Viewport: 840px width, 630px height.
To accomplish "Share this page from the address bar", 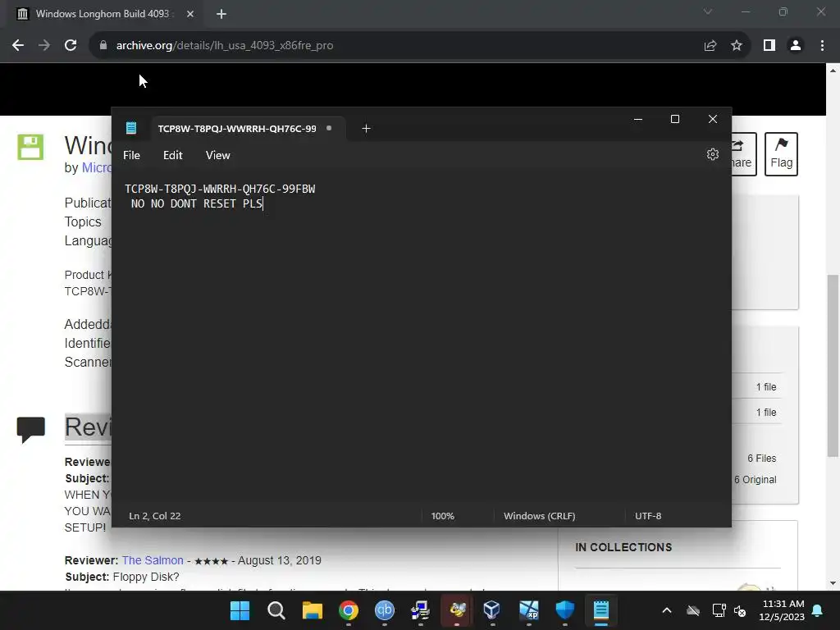I will point(710,46).
